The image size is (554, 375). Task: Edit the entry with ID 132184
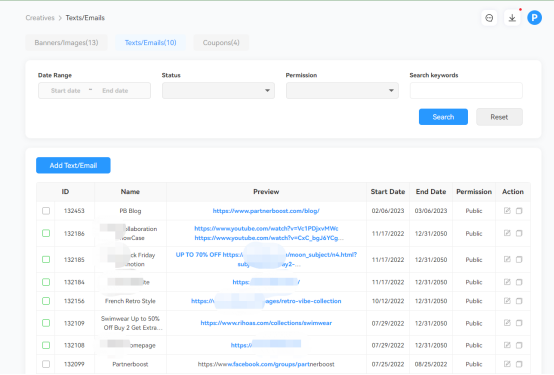coord(507,282)
